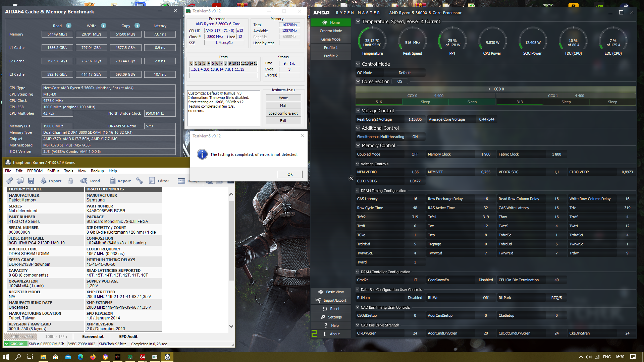Open the EEPROM menu in Thaiphoon Burner

click(x=35, y=171)
